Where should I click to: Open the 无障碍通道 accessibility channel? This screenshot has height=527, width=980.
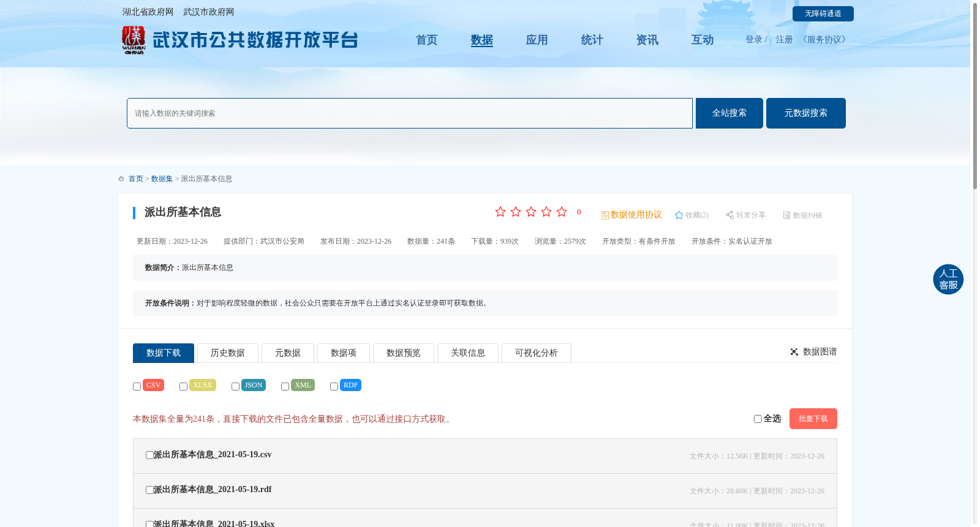pyautogui.click(x=823, y=13)
